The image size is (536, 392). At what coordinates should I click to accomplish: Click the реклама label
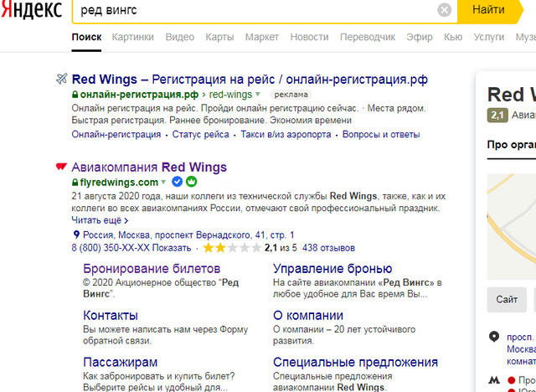coord(291,95)
